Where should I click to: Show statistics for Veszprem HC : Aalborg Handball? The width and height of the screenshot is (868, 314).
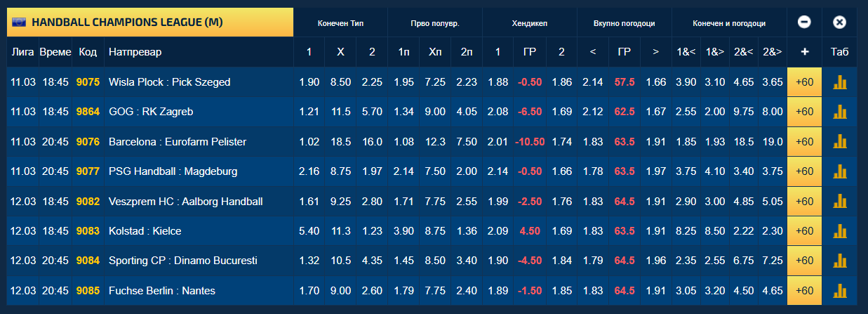(x=839, y=202)
